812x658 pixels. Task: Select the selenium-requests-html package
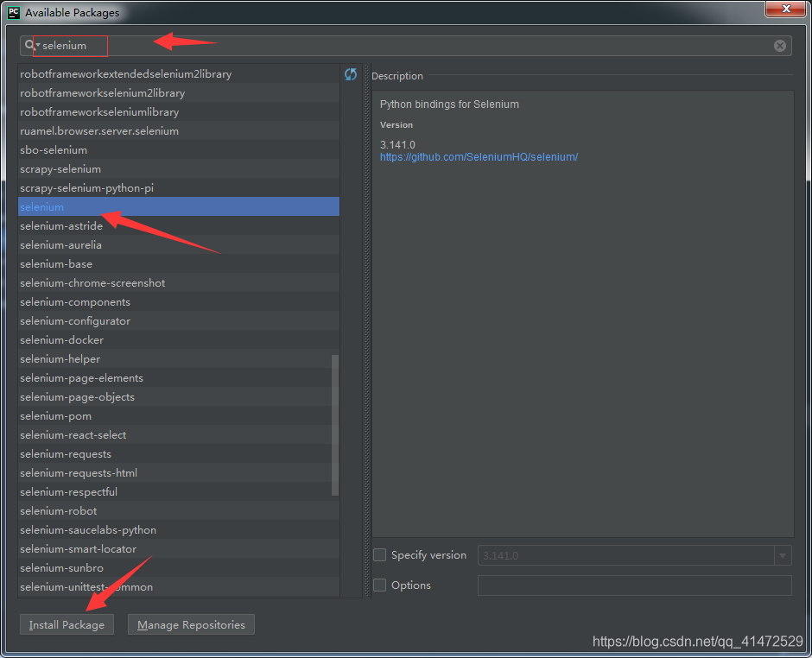(179, 472)
